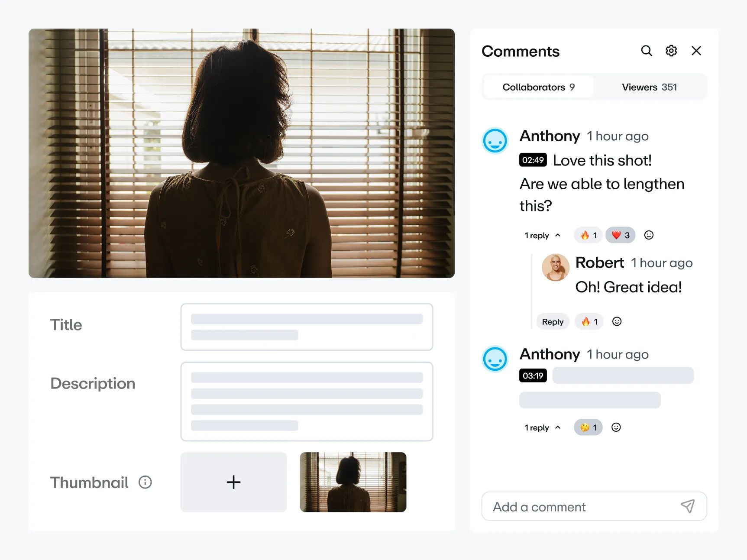Collapse the 1 reply thread under first comment
Viewport: 747px width, 560px height.
coord(543,235)
